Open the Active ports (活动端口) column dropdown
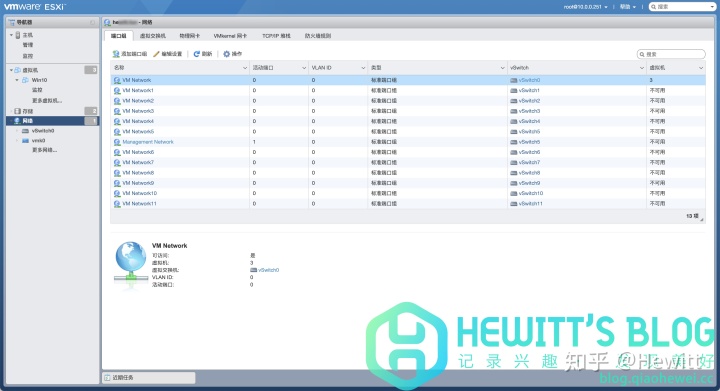Viewport: 720px width, 391px height. pyautogui.click(x=304, y=68)
